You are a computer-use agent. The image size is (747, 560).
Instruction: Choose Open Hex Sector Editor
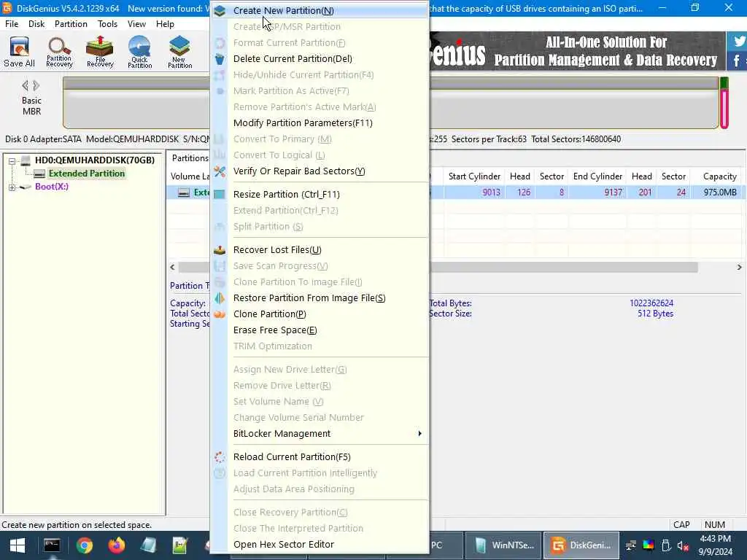point(320,544)
